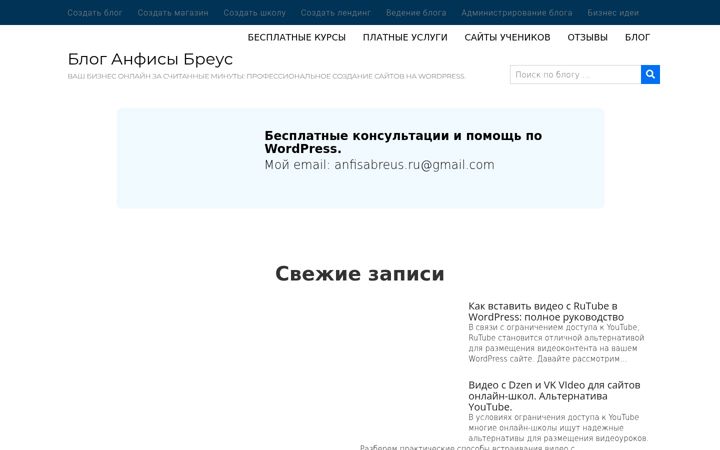Click the 'Свежие записи' heading

pos(360,274)
